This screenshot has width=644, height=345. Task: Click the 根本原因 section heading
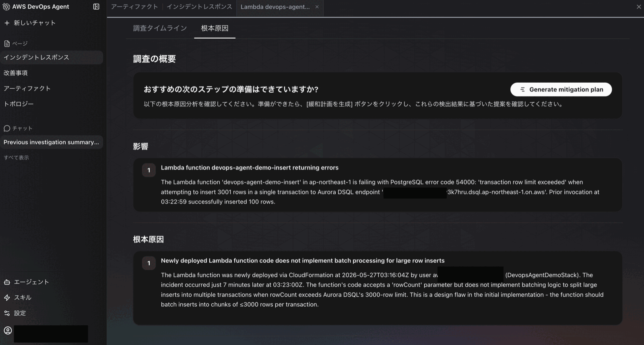click(x=149, y=239)
